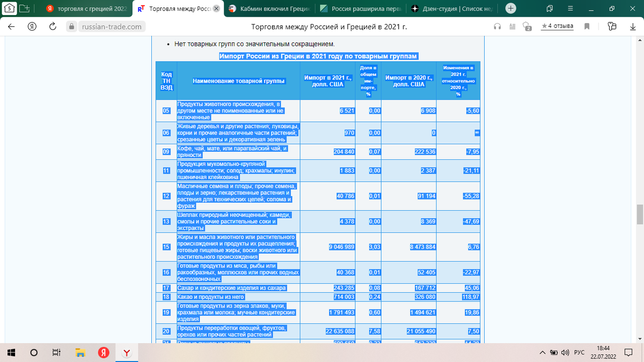Reload the current page

[x=53, y=26]
